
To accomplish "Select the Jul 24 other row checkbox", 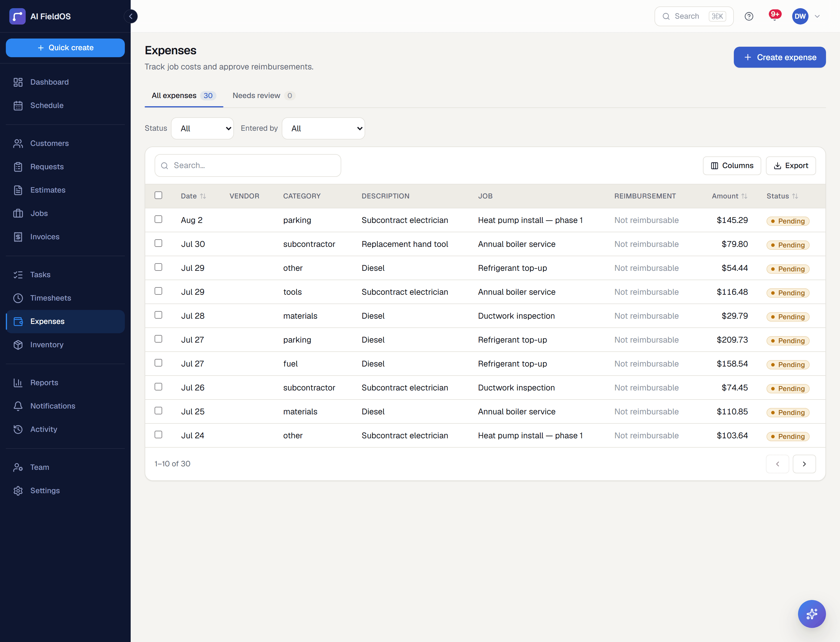I will (158, 435).
